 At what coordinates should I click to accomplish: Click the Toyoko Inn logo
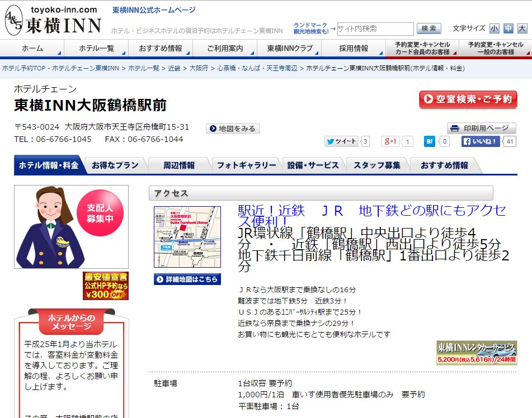point(53,20)
